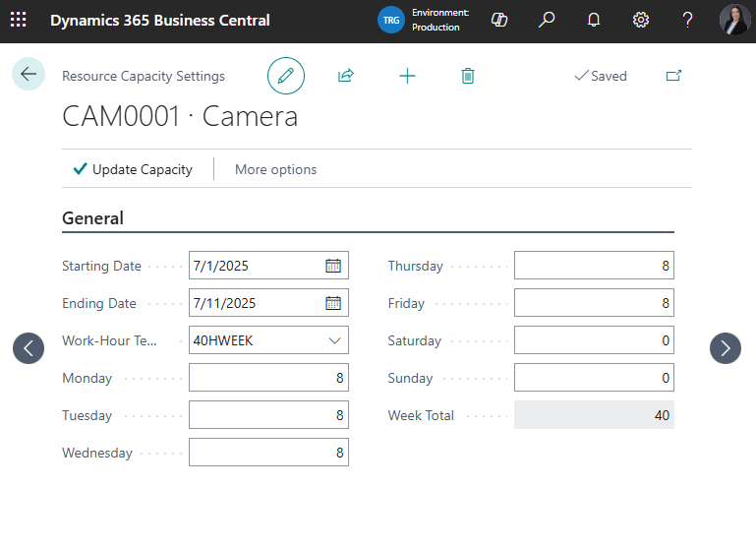Click the Saturday hours input field

[593, 340]
